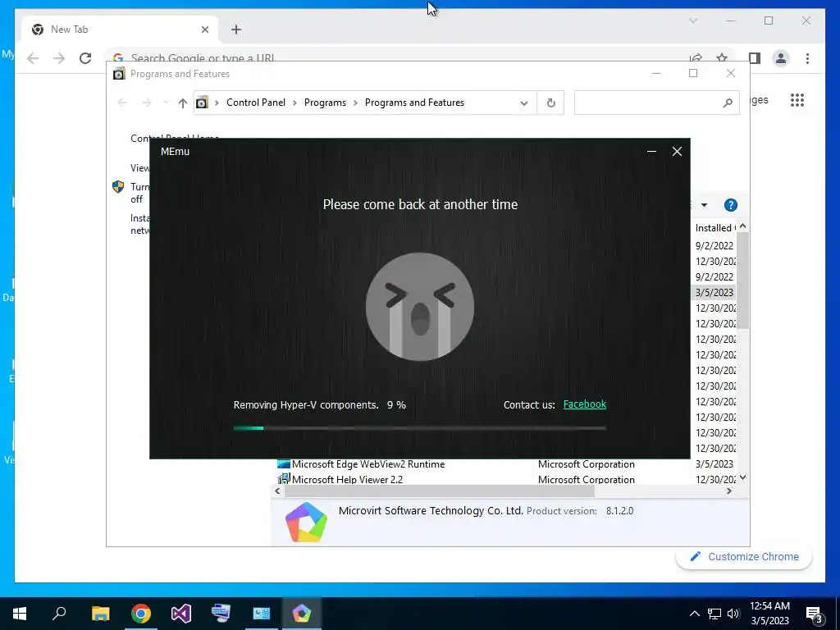
Task: Open the view options dropdown arrow
Action: (704, 205)
